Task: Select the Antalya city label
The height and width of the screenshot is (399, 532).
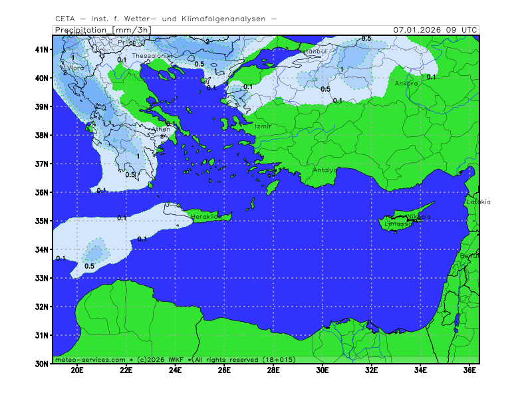Action: point(325,170)
